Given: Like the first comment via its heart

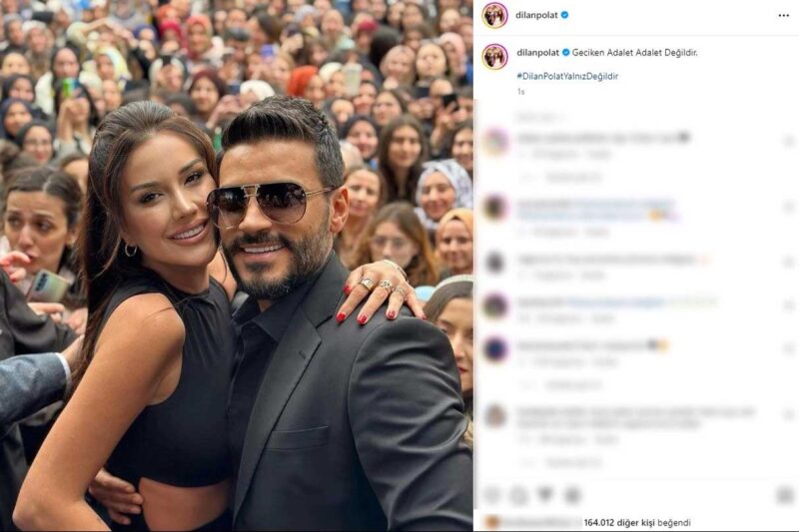Looking at the screenshot, I should click(x=789, y=141).
